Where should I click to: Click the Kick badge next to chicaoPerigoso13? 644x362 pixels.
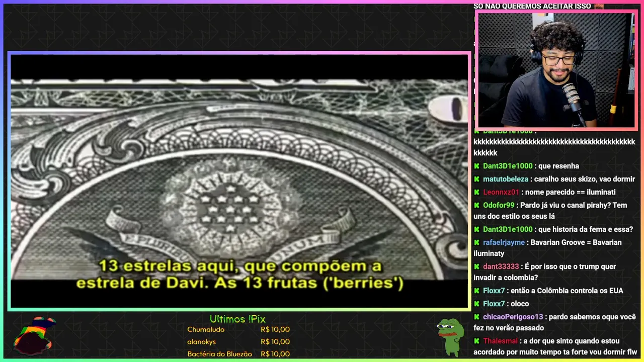[476, 317]
